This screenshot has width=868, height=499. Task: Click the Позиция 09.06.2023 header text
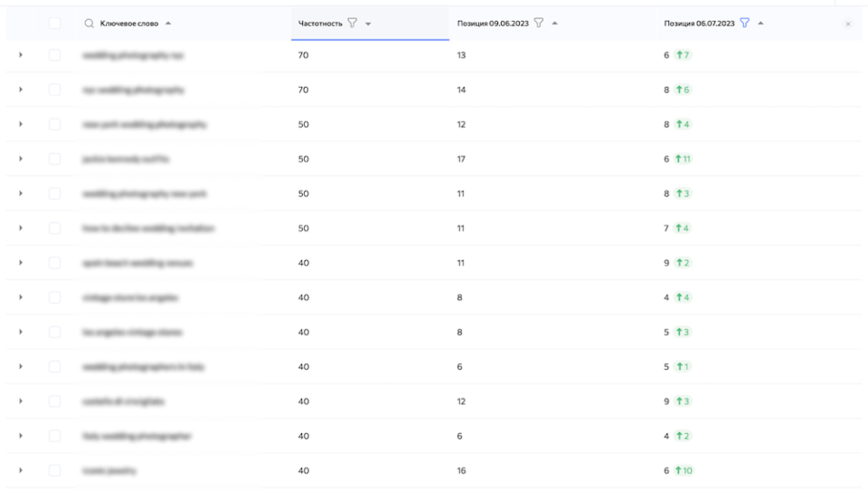(x=493, y=24)
